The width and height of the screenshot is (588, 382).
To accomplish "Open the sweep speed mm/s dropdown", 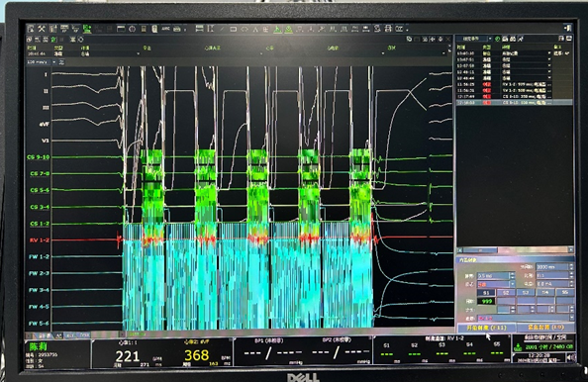I will pyautogui.click(x=41, y=62).
